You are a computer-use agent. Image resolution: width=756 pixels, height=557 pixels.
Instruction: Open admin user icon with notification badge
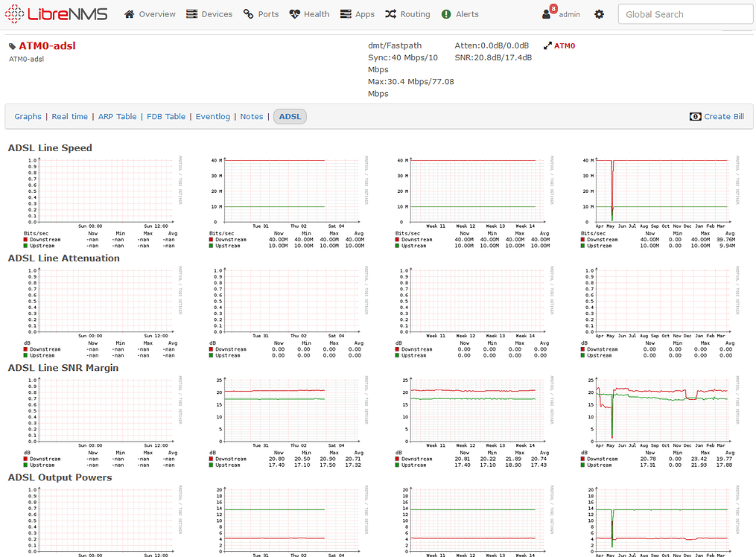pos(549,12)
